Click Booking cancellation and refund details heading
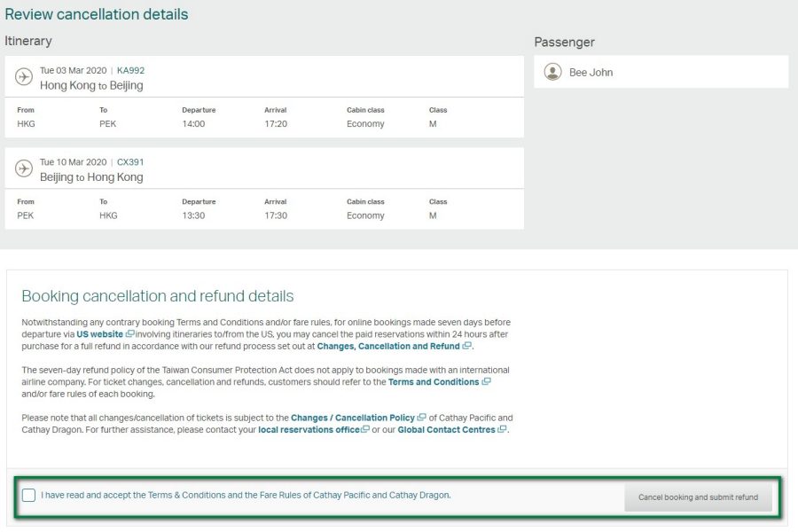This screenshot has height=532, width=798. [158, 296]
